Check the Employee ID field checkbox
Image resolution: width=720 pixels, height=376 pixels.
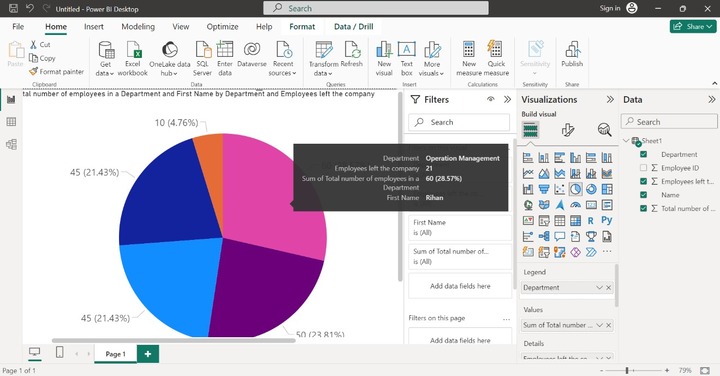(643, 168)
